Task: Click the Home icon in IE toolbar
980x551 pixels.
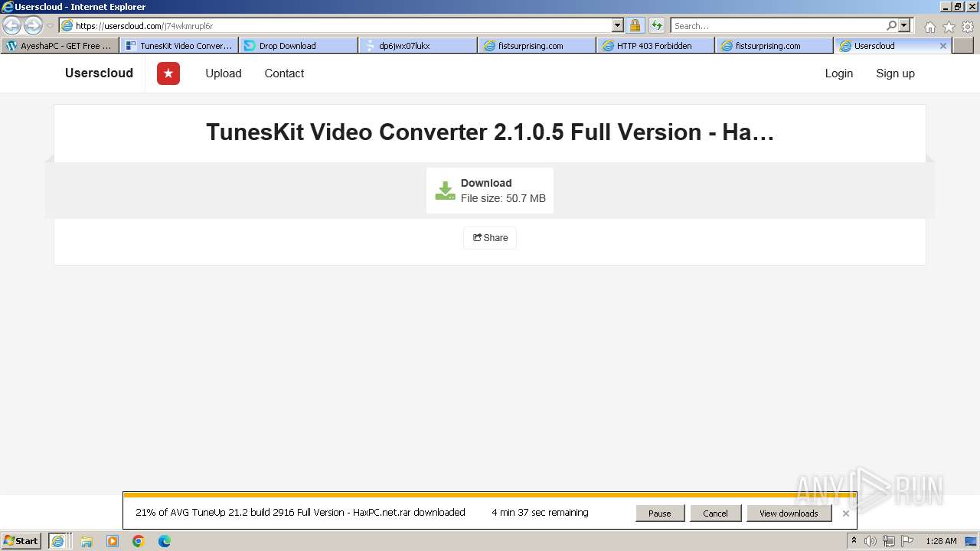Action: 929,27
